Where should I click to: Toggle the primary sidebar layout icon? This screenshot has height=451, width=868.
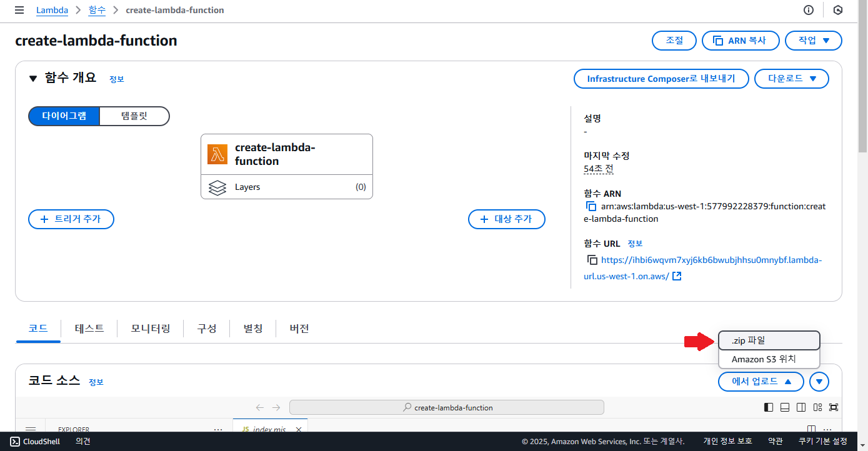point(769,407)
